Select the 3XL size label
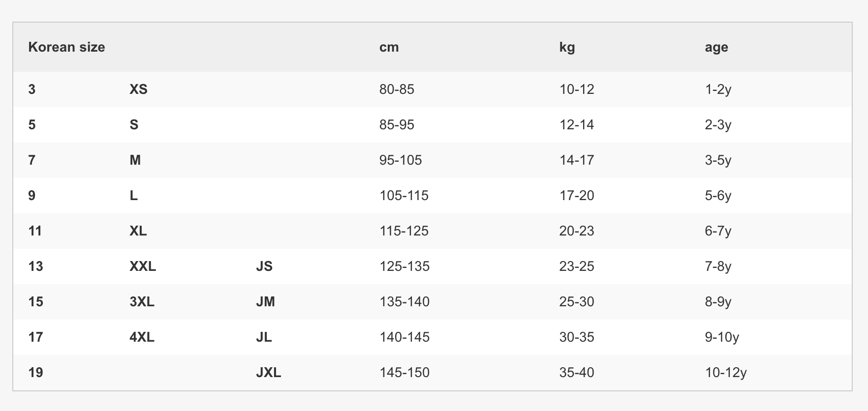 (x=142, y=302)
